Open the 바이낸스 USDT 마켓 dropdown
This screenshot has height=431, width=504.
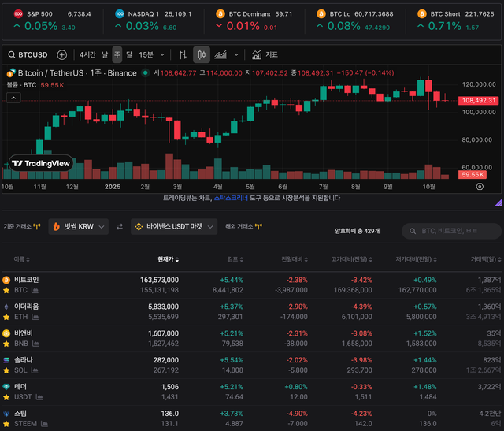pyautogui.click(x=172, y=227)
